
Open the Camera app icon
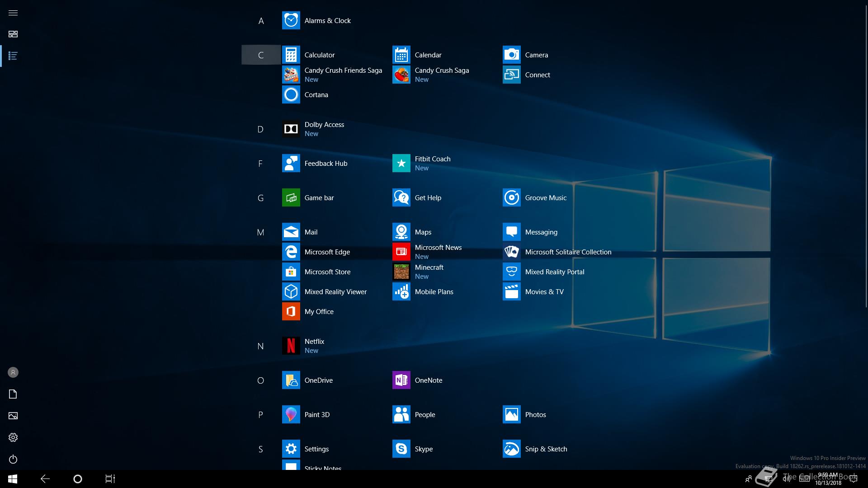coord(511,55)
